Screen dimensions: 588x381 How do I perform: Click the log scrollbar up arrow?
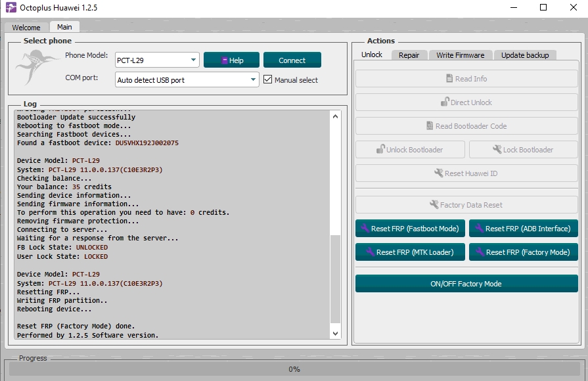[x=335, y=116]
